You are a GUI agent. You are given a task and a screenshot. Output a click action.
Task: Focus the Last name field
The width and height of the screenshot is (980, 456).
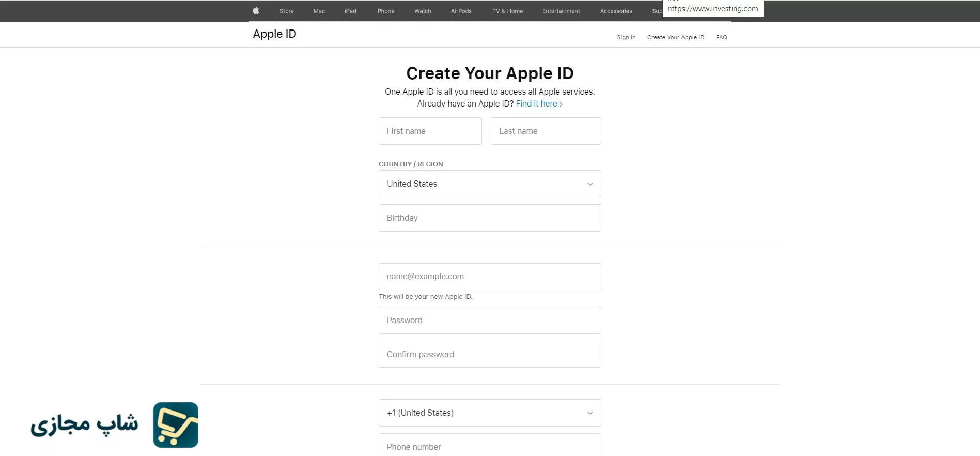pyautogui.click(x=546, y=131)
